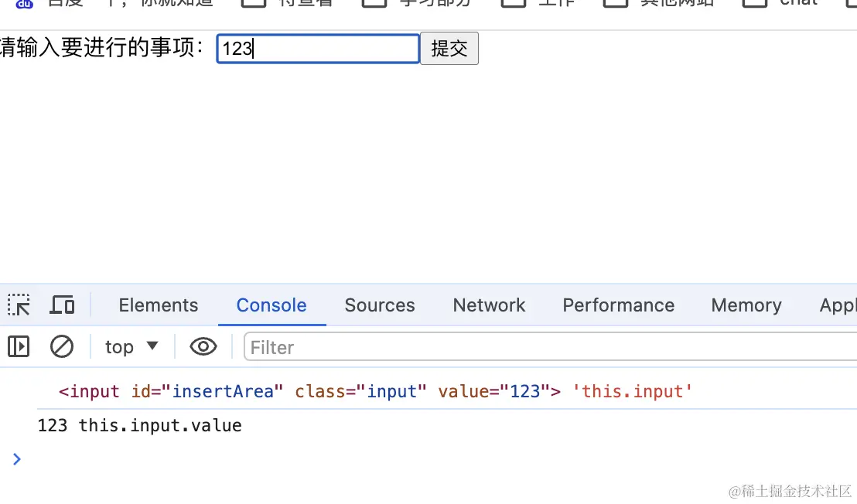Open the 'top' JavaScript context dropdown
The width and height of the screenshot is (857, 504).
[131, 347]
